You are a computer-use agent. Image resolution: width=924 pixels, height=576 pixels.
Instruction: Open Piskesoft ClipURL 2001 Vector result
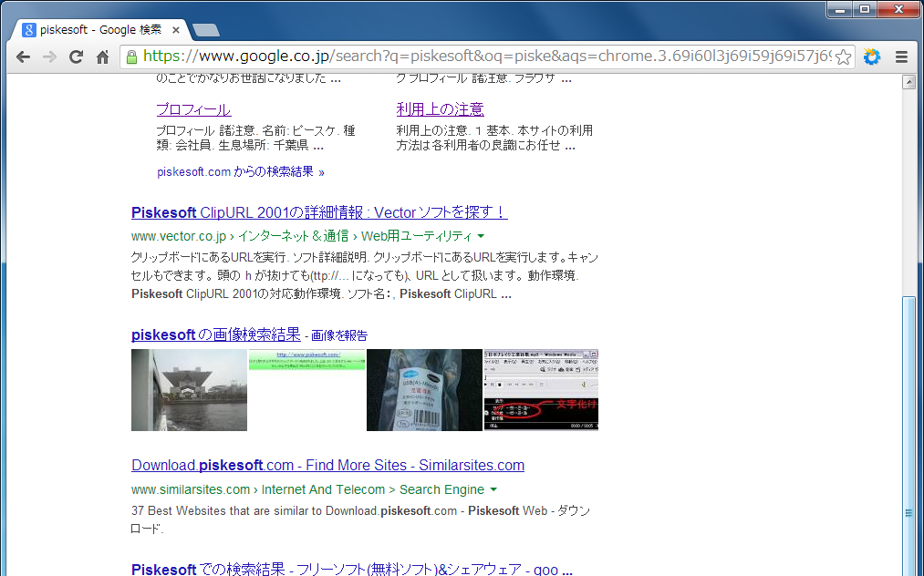pyautogui.click(x=319, y=212)
